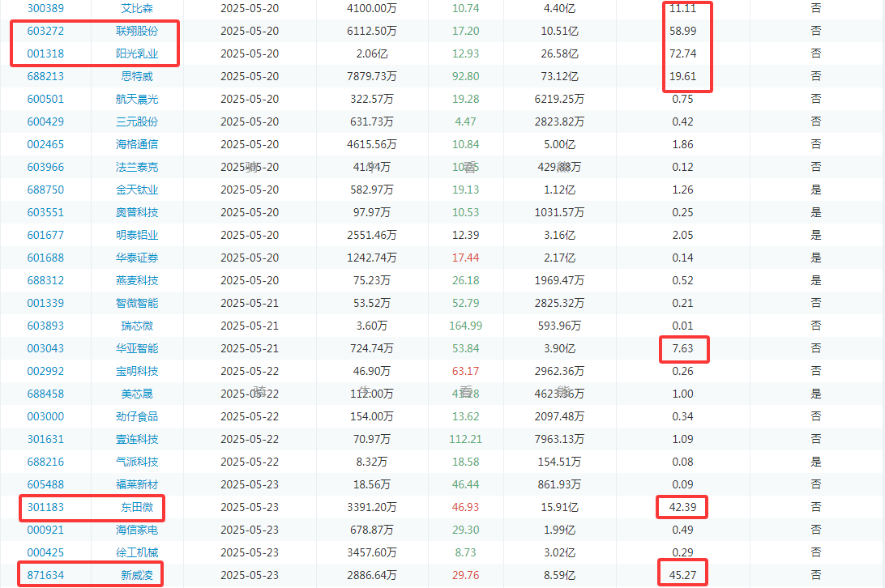Click stock code 603966
The height and width of the screenshot is (588, 885).
(45, 167)
